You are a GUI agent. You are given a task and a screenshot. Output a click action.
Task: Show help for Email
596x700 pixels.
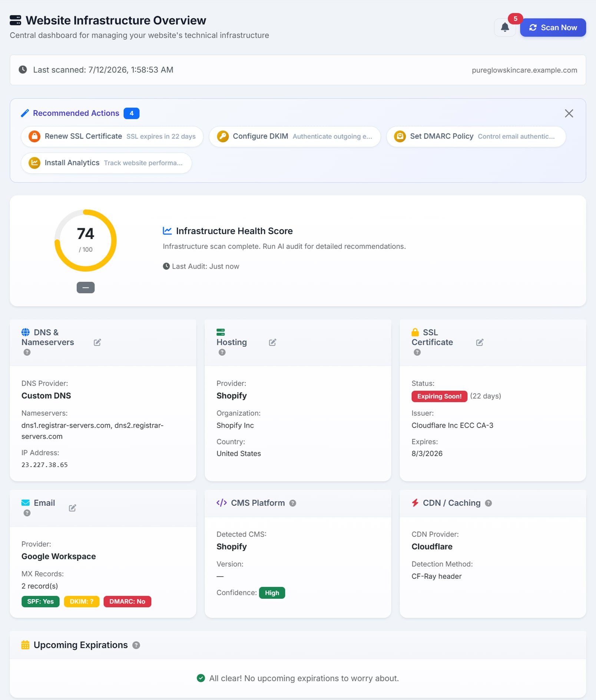tap(27, 513)
